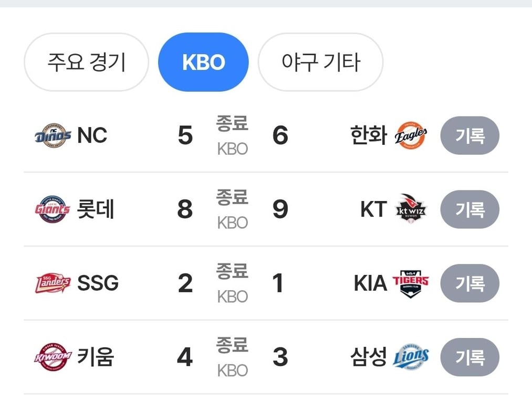Click the SSG Landers team logo
The width and height of the screenshot is (532, 403).
[53, 283]
